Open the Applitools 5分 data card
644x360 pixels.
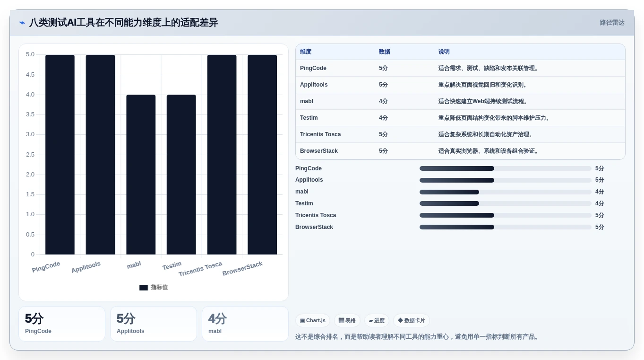154,324
